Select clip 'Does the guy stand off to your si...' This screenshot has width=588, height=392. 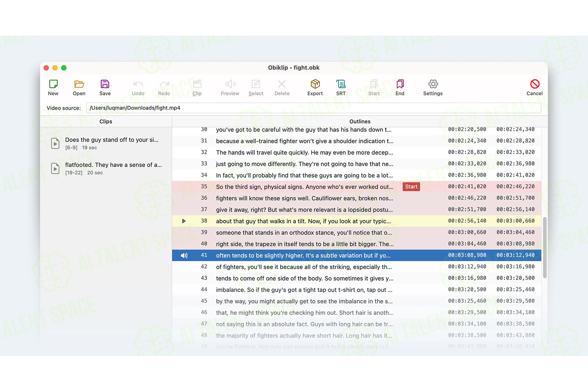coord(106,143)
